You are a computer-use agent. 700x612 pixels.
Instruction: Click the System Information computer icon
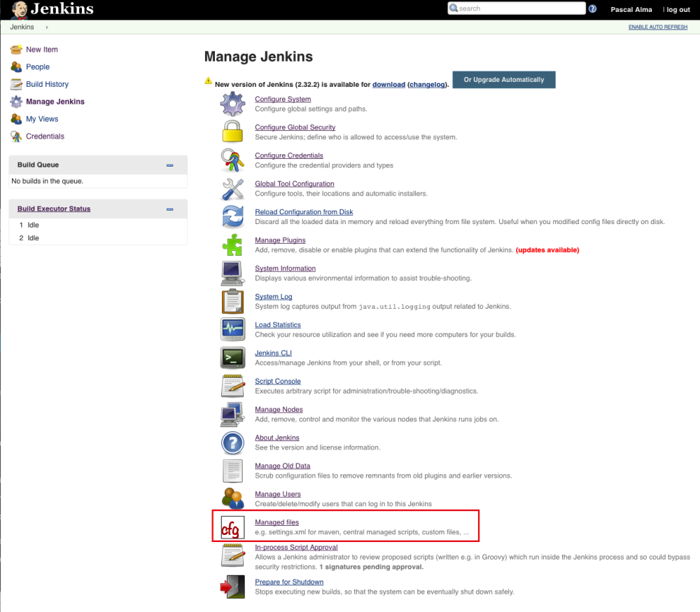(x=232, y=273)
